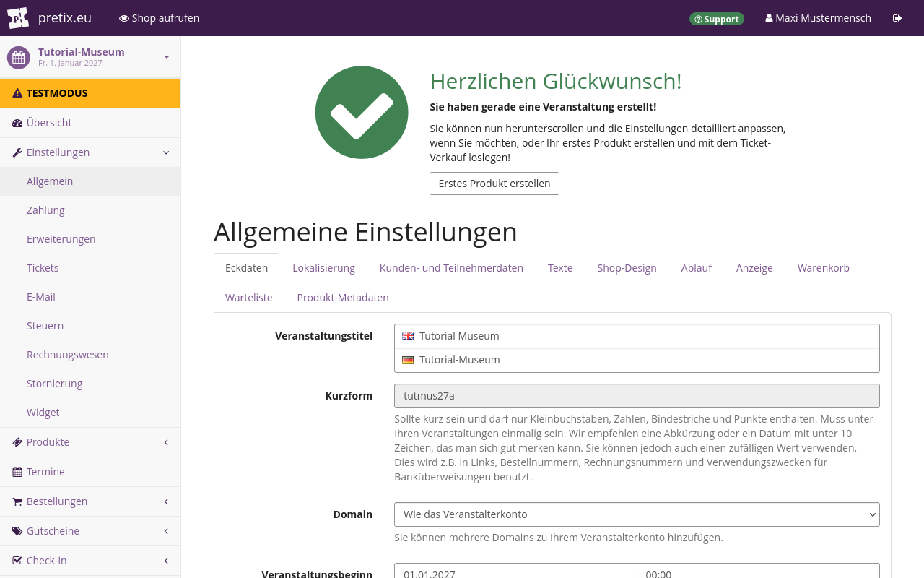This screenshot has height=578, width=924.
Task: Click the cart icon next to Bestellungen
Action: (17, 501)
